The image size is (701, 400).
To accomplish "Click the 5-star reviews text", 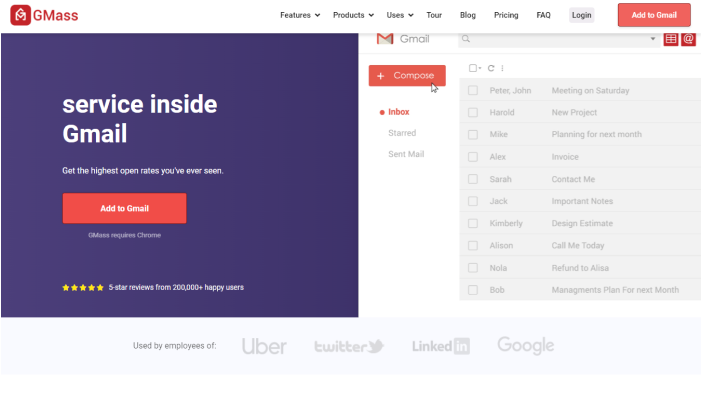I will (x=176, y=287).
